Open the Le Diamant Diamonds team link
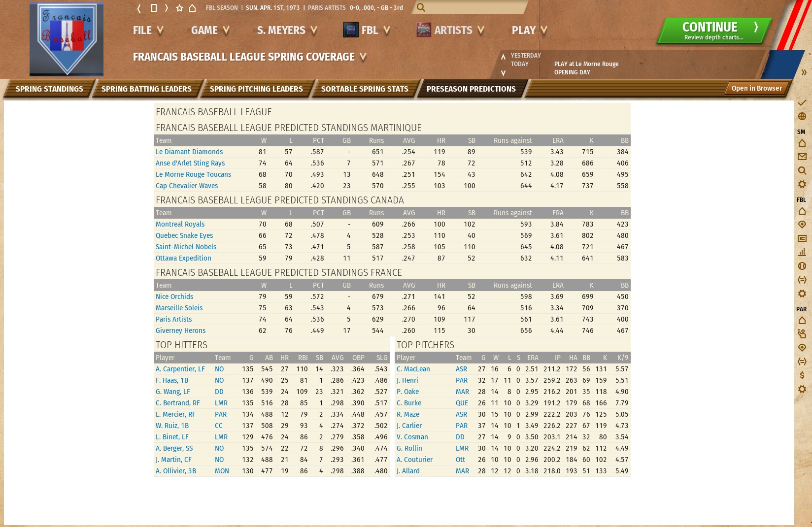This screenshot has height=527, width=812. coord(189,152)
